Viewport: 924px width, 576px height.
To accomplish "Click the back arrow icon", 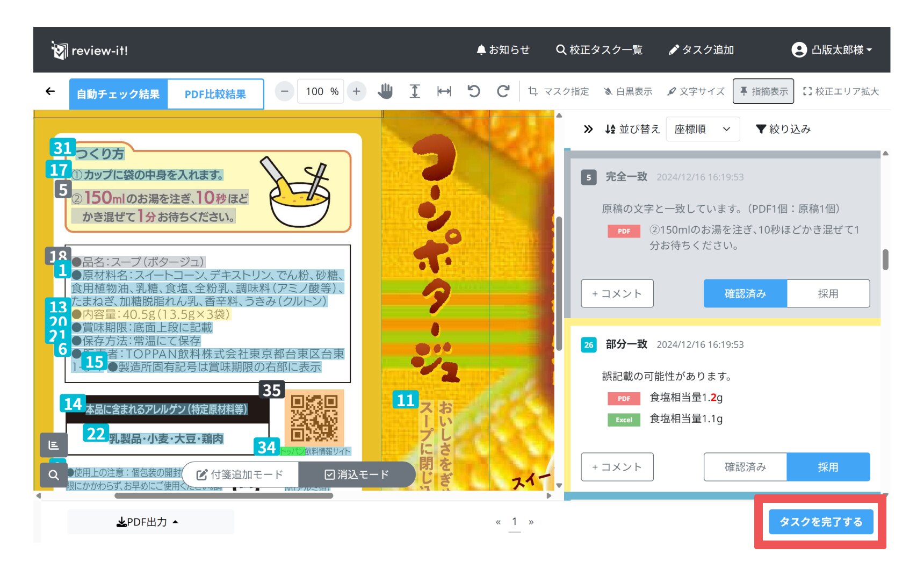I will click(50, 91).
